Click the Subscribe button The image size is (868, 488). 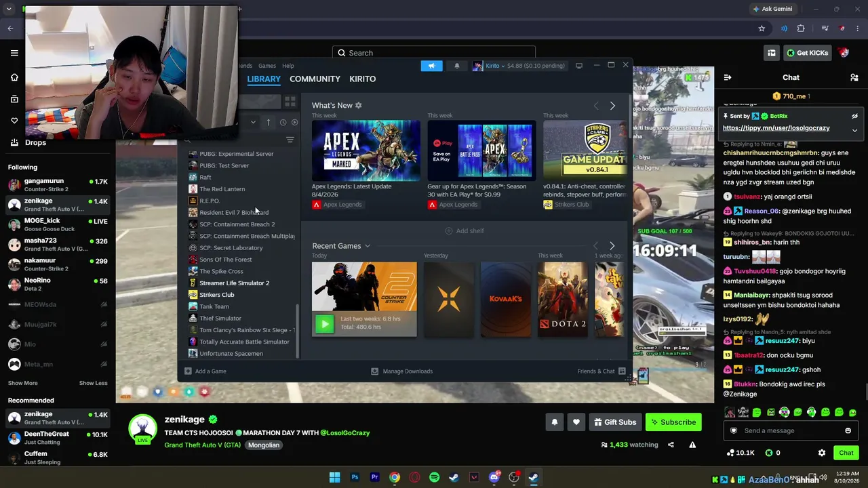click(673, 422)
